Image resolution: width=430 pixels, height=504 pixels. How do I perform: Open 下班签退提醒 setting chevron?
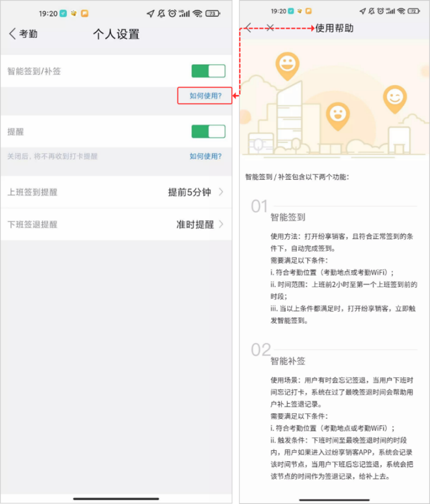[221, 224]
